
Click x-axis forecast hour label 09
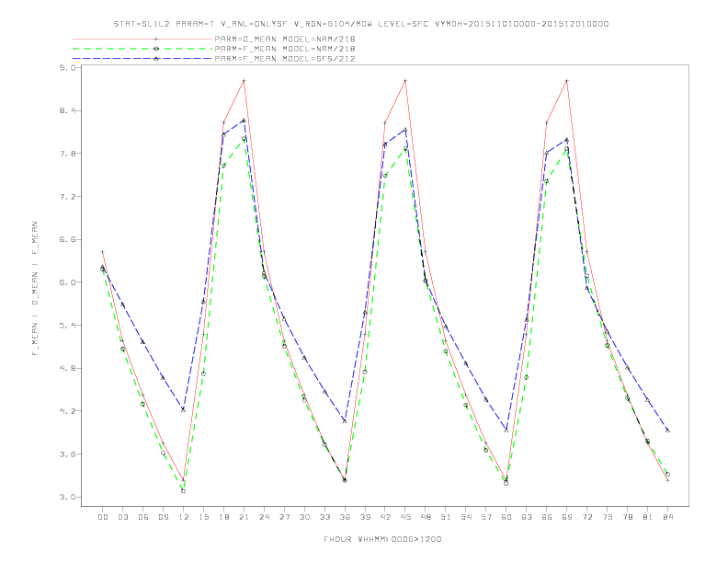click(x=163, y=517)
